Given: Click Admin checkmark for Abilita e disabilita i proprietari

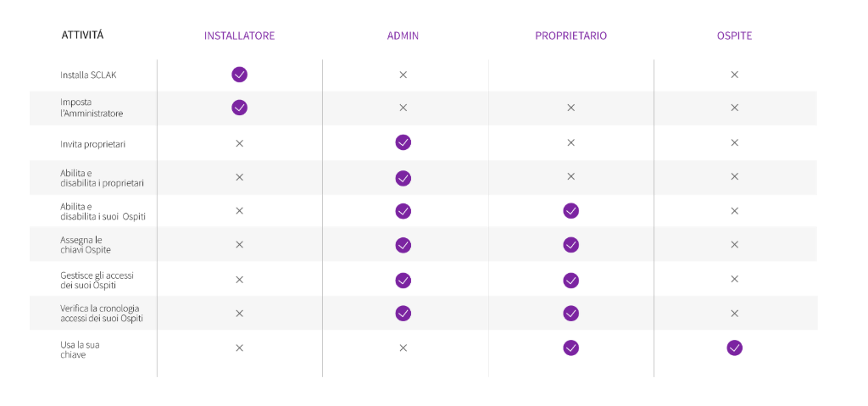Looking at the screenshot, I should click(x=403, y=178).
